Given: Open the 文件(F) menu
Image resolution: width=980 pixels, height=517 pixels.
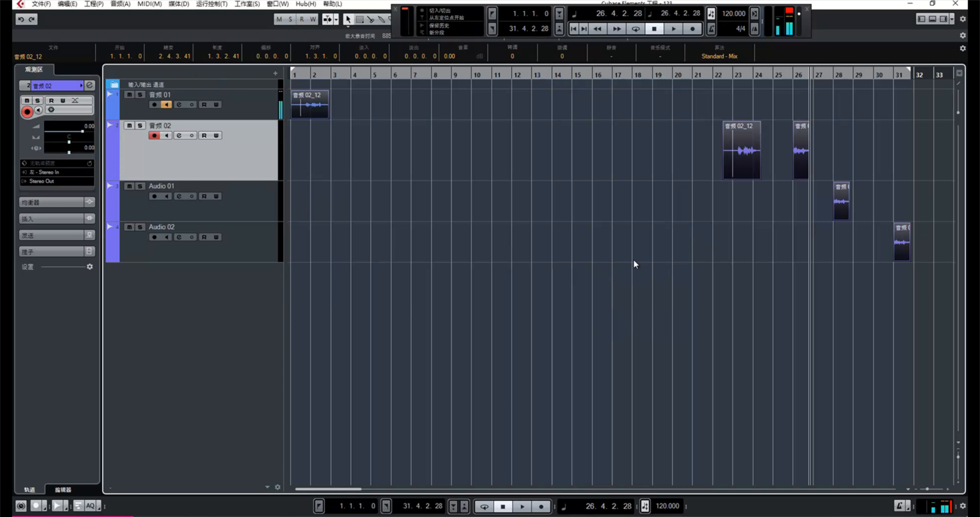Looking at the screenshot, I should coord(41,4).
